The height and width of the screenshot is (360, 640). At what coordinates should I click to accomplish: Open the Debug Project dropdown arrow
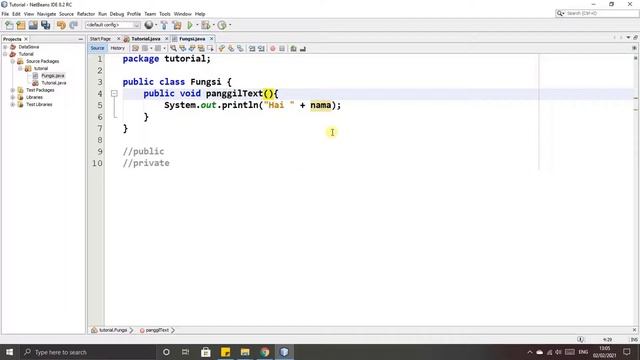[x=213, y=25]
